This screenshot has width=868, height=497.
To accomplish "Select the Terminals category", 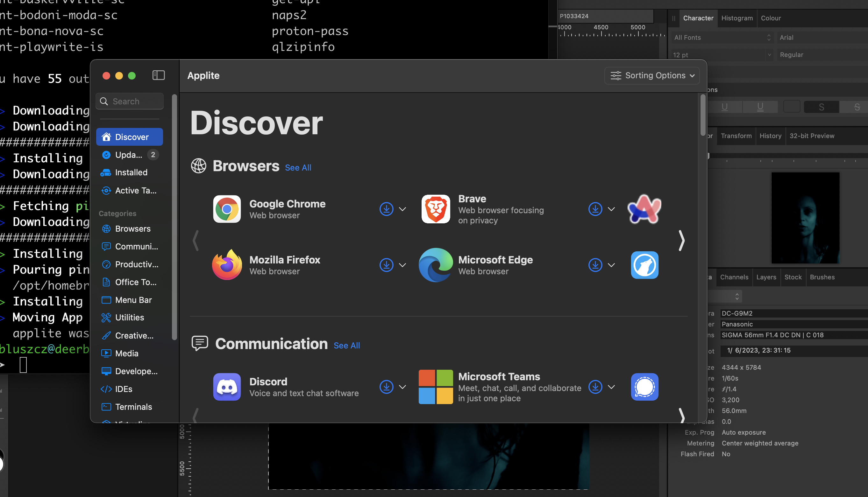I will tap(130, 407).
